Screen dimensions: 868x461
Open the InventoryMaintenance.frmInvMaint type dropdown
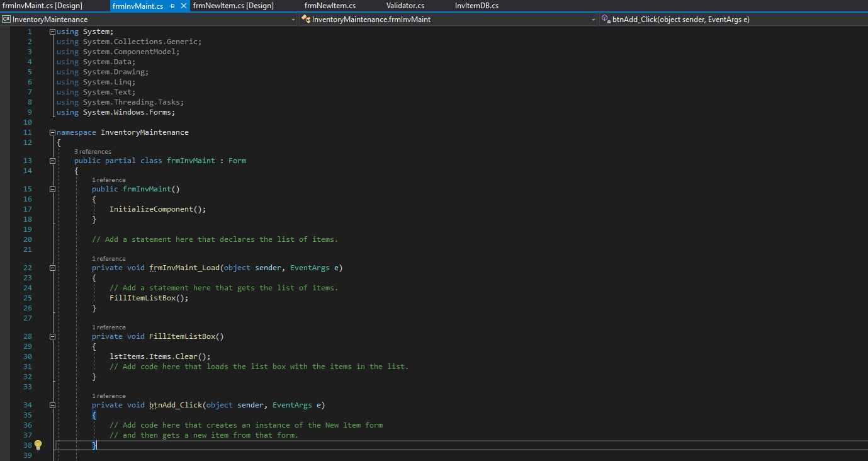coord(593,20)
